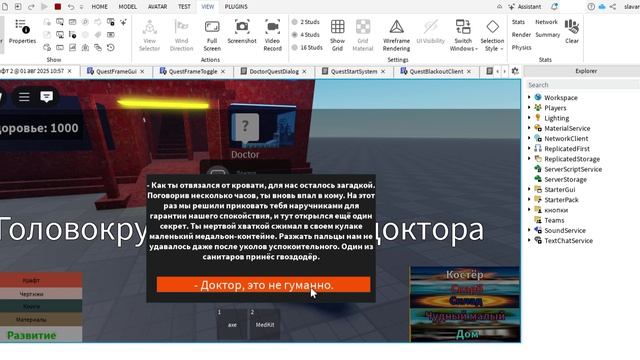Collapse the ribbon with the up chevron
The height and width of the screenshot is (360, 640).
pos(499,7)
